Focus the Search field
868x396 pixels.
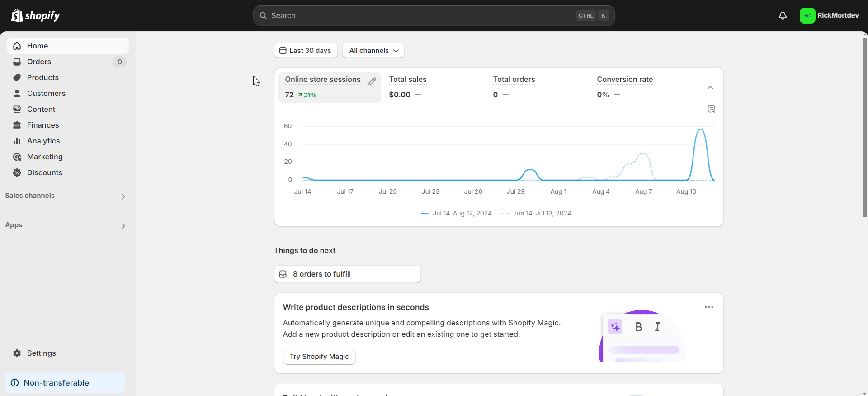point(434,15)
